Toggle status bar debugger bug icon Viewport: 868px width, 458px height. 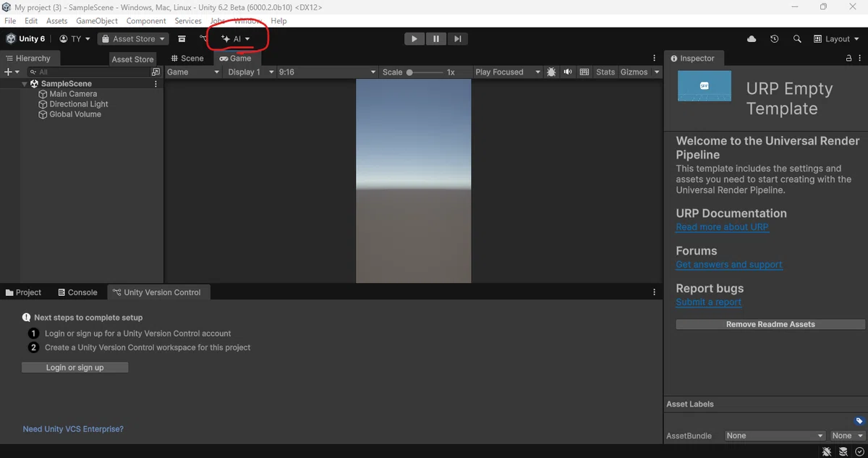click(827, 451)
